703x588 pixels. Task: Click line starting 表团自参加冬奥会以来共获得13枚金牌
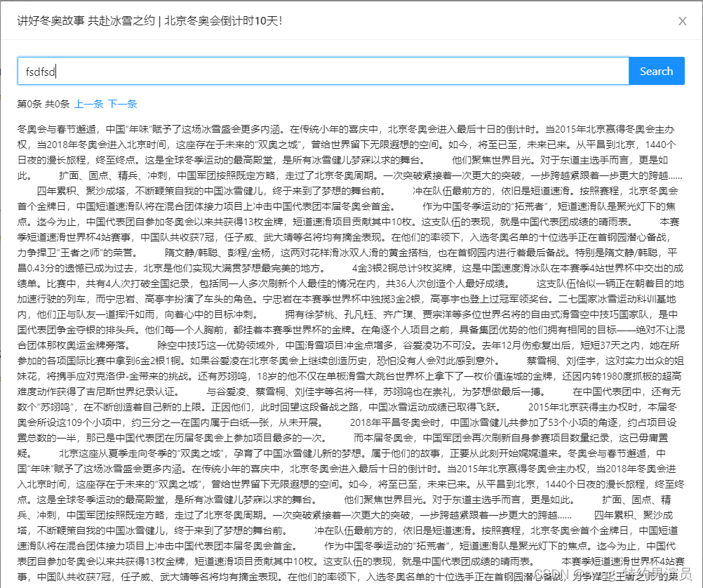pos(351,561)
